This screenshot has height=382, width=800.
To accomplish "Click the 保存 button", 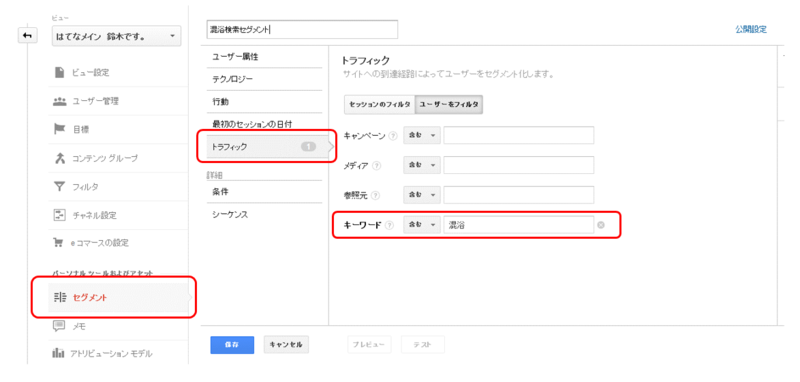I will (x=232, y=345).
